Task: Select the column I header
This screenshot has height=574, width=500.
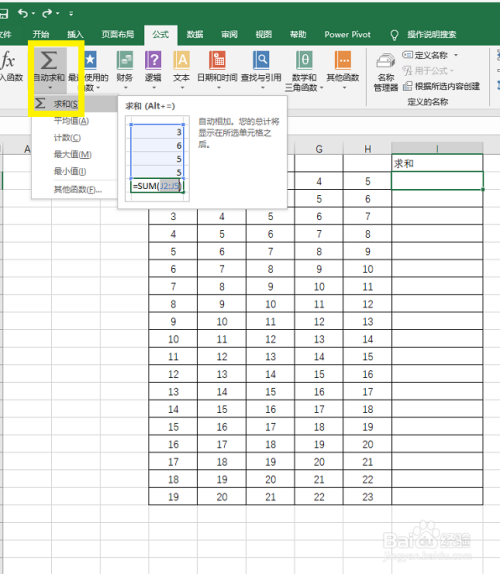Action: [x=437, y=149]
